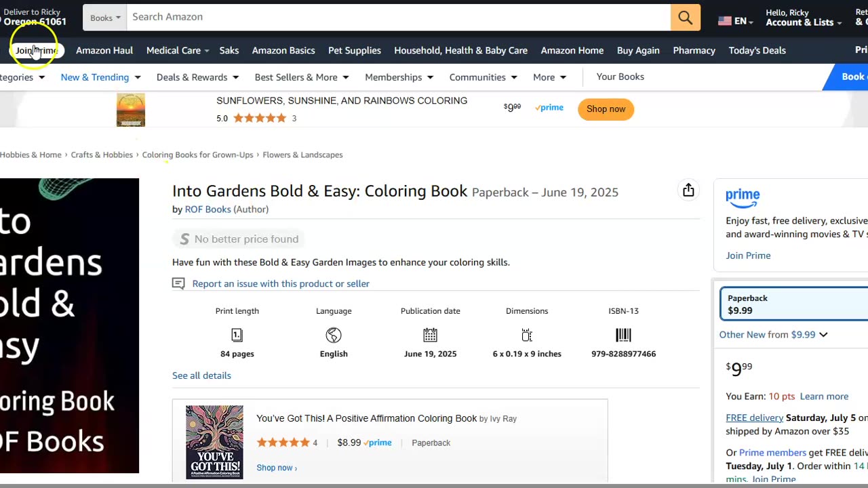This screenshot has width=868, height=488.
Task: Open Flowers & Landscapes breadcrumb
Action: click(x=302, y=155)
